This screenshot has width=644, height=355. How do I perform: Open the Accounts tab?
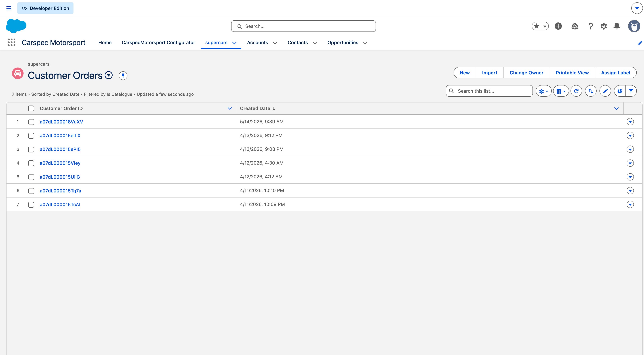point(258,43)
